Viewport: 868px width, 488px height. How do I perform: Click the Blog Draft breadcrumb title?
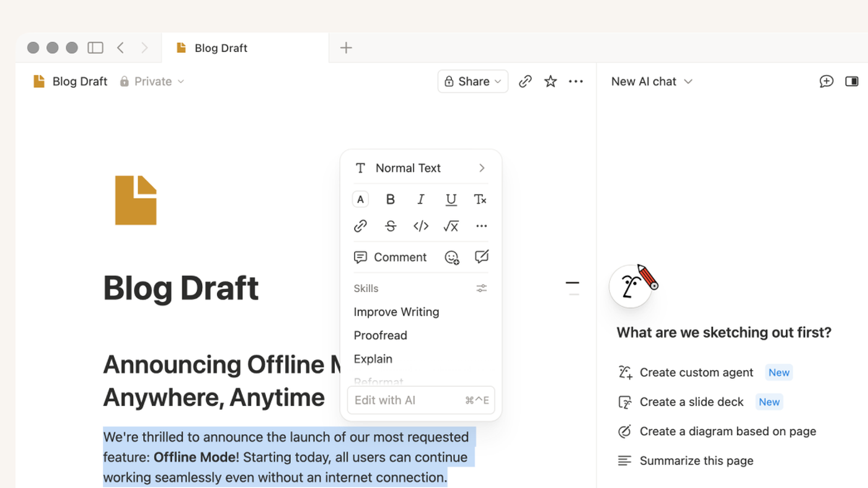tap(80, 81)
